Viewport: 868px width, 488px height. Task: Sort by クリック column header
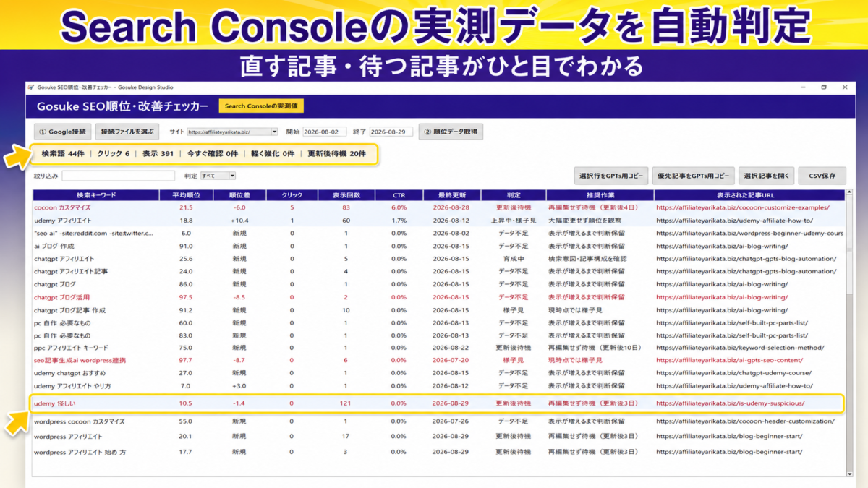(292, 195)
